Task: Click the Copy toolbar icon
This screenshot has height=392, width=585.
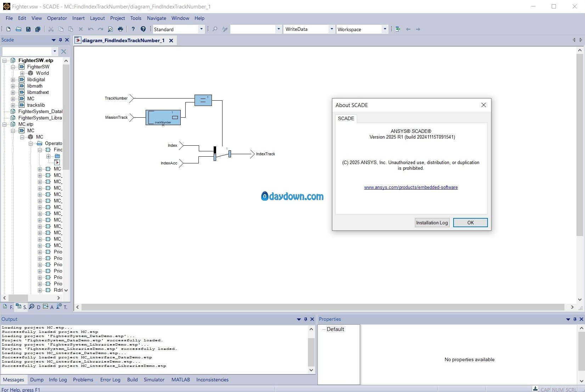Action: 61,29
